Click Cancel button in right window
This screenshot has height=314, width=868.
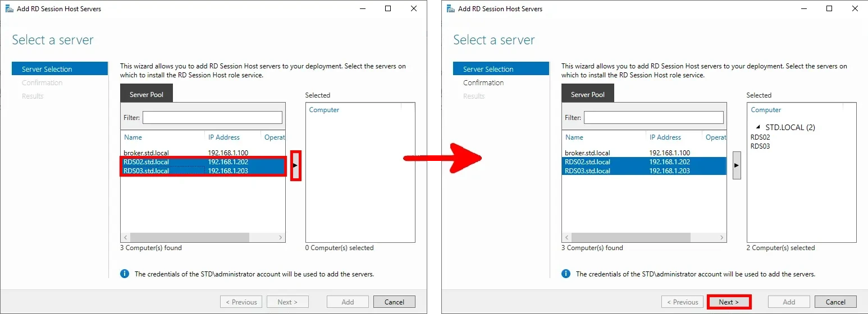[835, 302]
